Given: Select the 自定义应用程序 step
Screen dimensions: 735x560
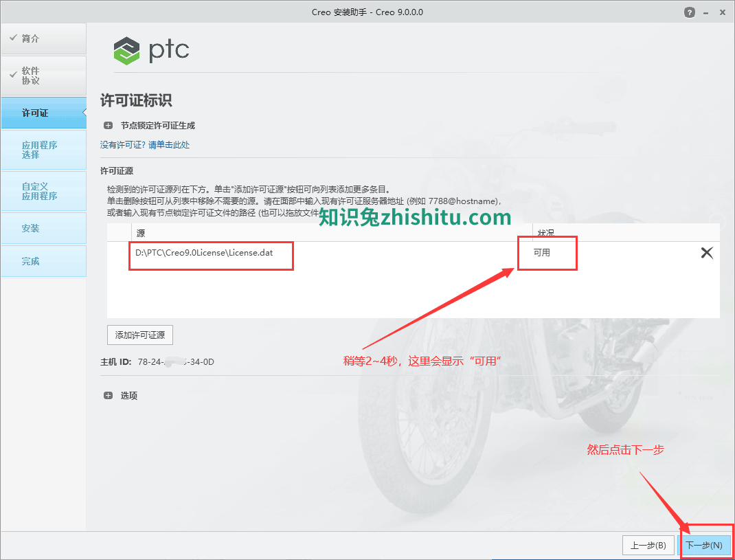Looking at the screenshot, I should (43, 191).
